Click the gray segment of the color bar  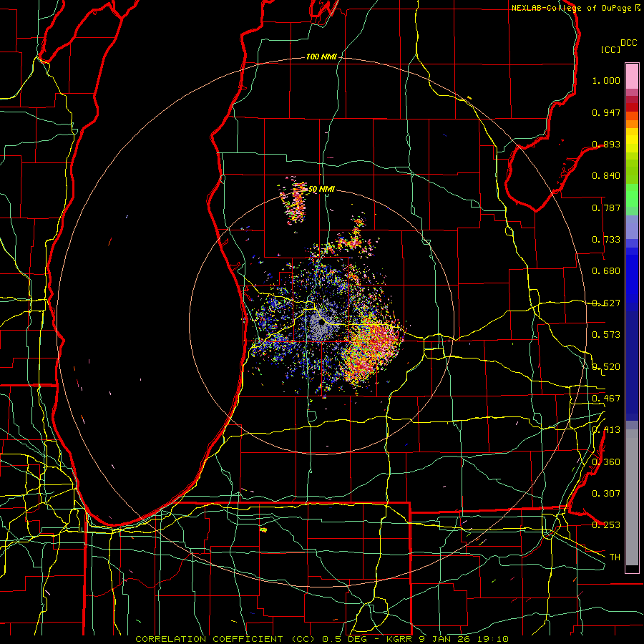632,497
